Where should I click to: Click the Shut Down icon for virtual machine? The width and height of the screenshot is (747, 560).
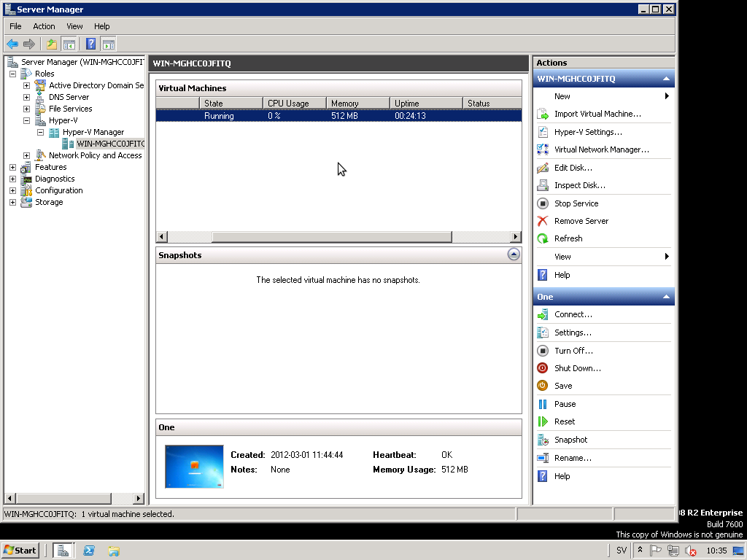(x=542, y=368)
